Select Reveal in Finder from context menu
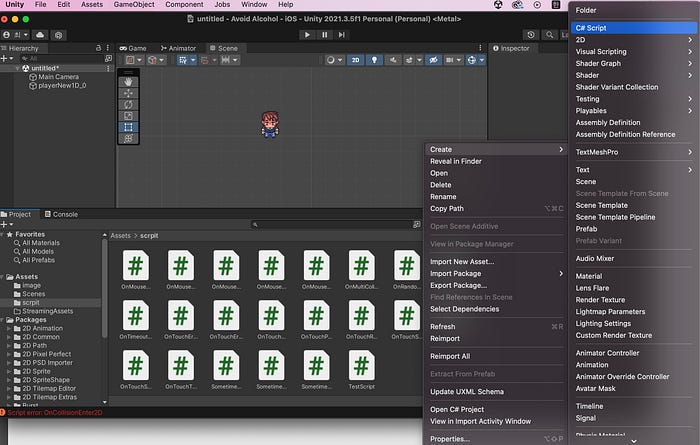Viewport: 700px width, 445px height. [x=456, y=161]
